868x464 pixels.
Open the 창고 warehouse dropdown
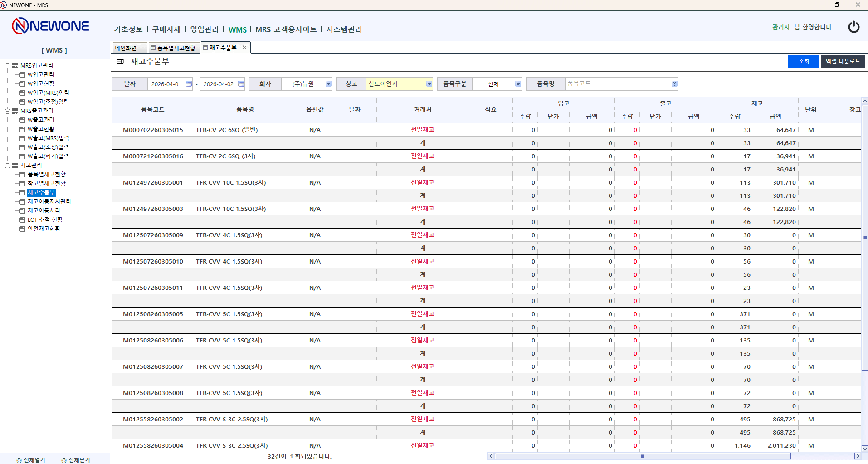click(429, 84)
